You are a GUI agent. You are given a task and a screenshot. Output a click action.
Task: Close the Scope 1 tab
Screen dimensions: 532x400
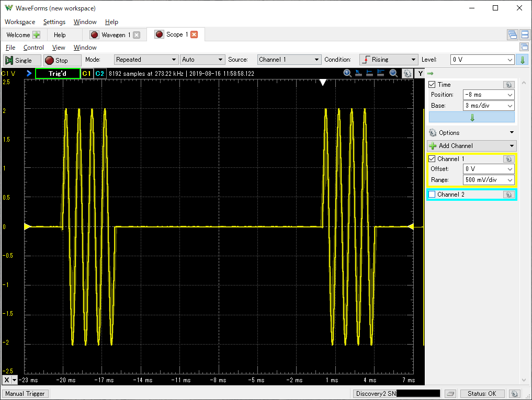194,35
